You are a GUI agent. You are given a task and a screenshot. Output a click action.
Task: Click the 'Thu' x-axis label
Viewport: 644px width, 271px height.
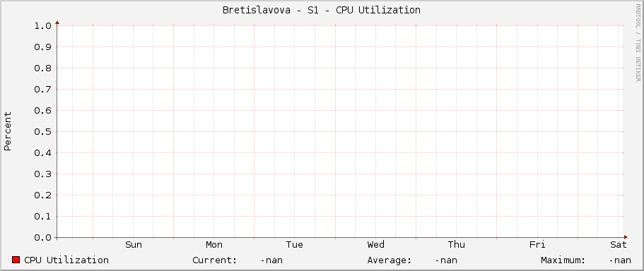(456, 245)
